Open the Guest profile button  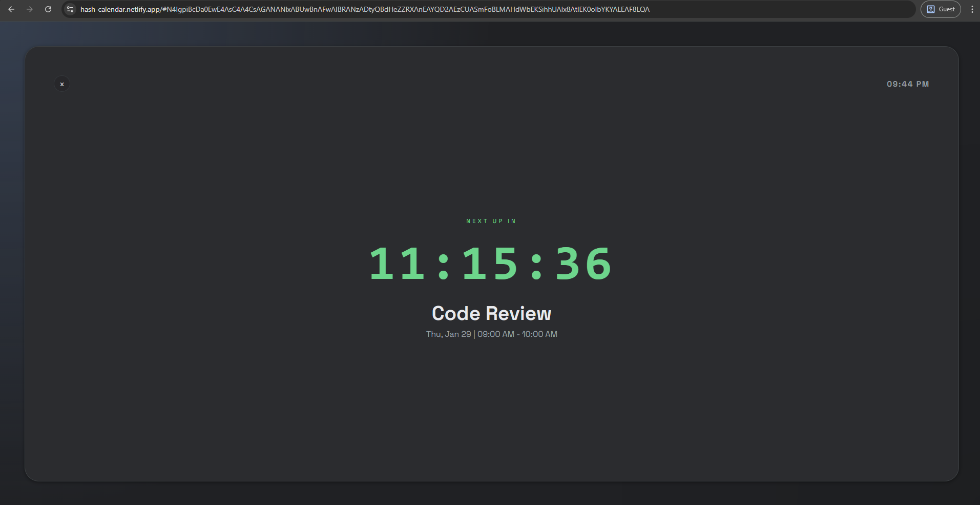[x=941, y=9]
